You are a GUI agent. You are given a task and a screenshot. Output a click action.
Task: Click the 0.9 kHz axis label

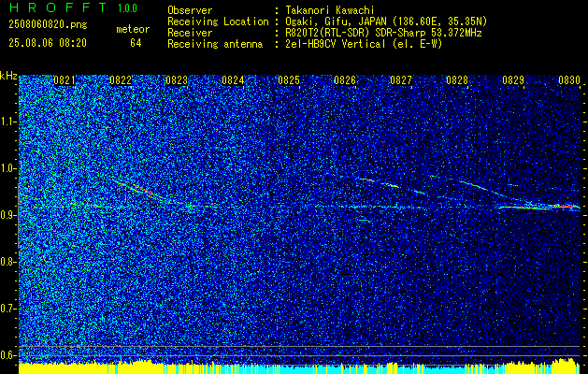[8, 215]
